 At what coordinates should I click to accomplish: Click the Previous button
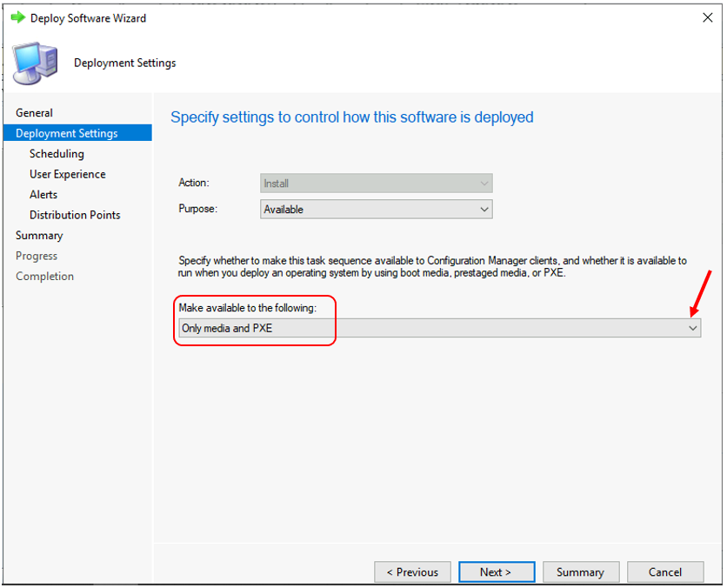tap(412, 571)
